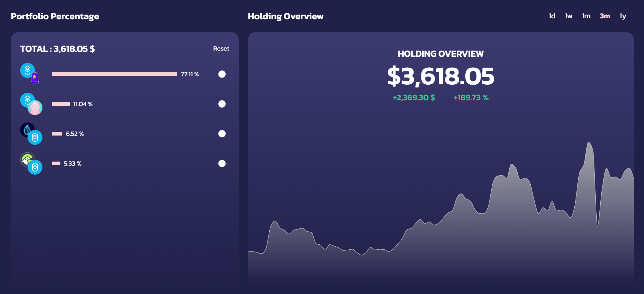
Task: Click the 77.11 % percentage bar
Action: click(114, 74)
